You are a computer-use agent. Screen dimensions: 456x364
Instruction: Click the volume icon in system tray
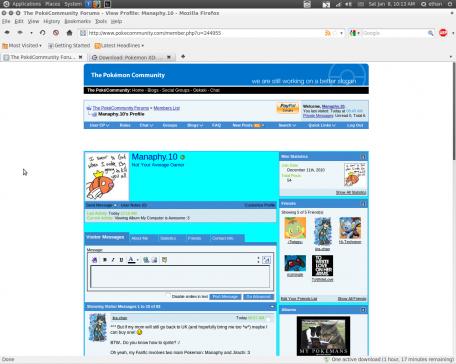349,4
